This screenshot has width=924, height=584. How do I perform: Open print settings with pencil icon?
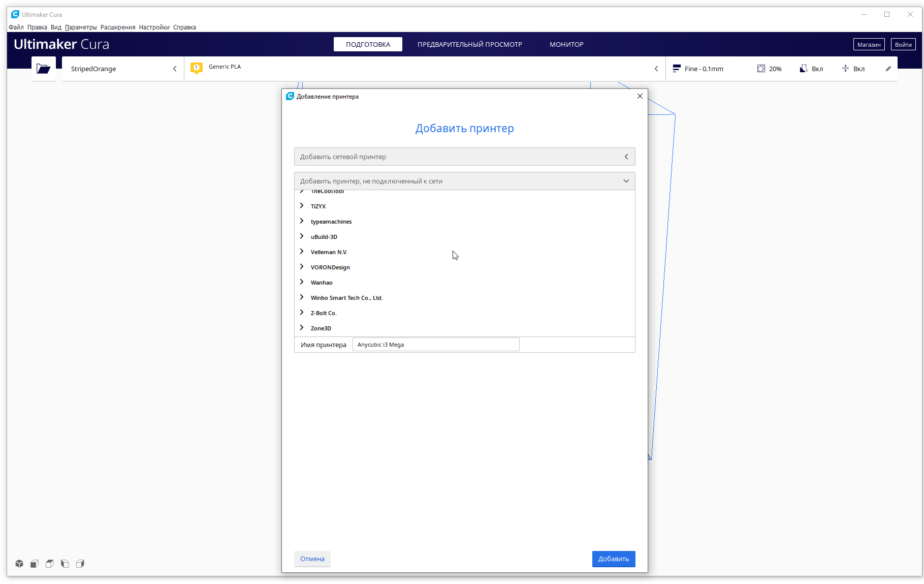tap(888, 69)
